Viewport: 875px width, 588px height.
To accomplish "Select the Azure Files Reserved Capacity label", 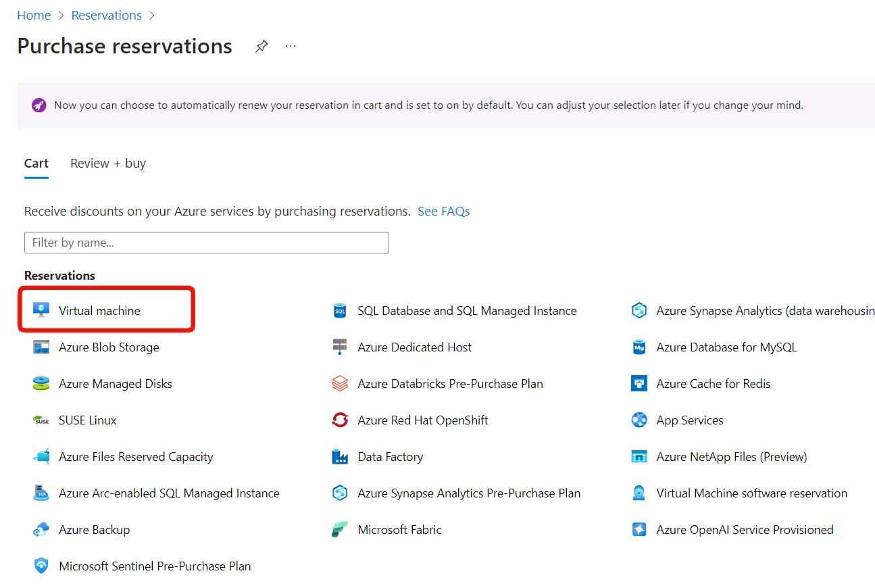I will (136, 456).
